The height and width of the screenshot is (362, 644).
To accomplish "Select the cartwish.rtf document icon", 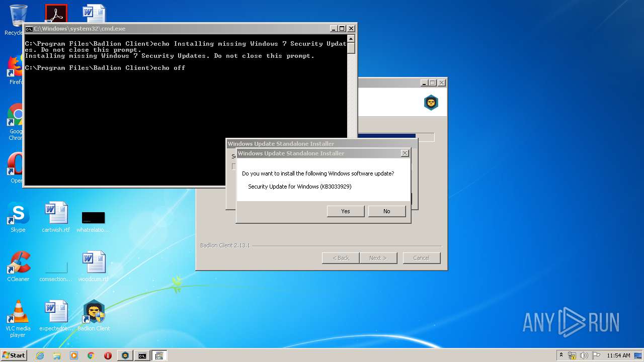I will [x=56, y=217].
